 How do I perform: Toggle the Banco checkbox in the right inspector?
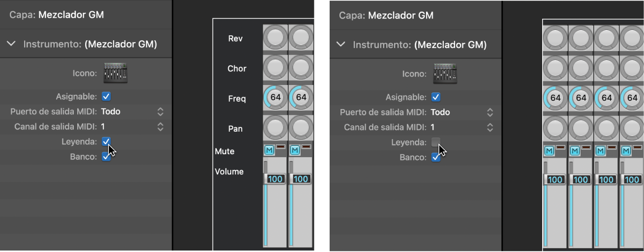(x=435, y=158)
